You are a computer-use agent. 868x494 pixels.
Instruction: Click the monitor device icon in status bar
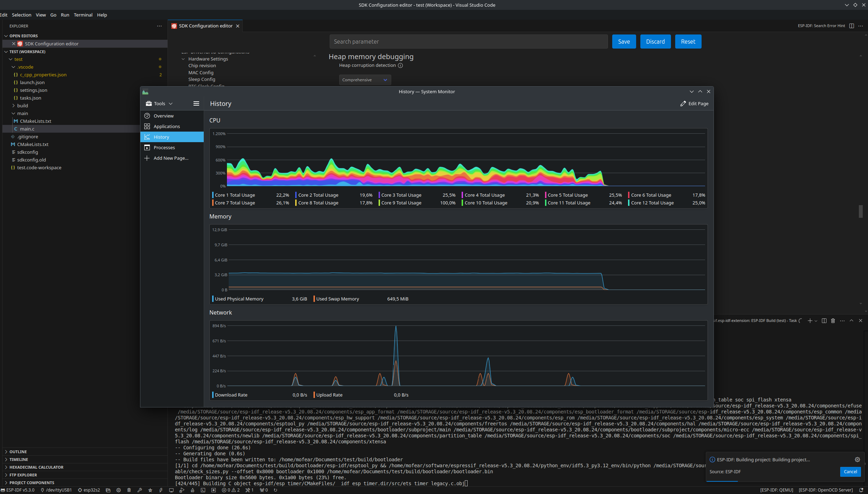pos(171,490)
